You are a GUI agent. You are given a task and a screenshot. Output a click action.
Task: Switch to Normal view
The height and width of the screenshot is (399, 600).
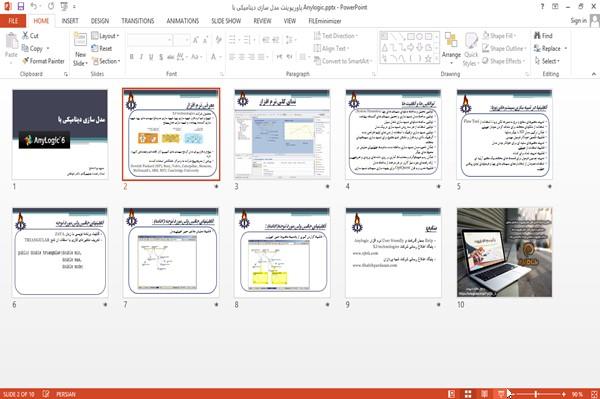(452, 394)
